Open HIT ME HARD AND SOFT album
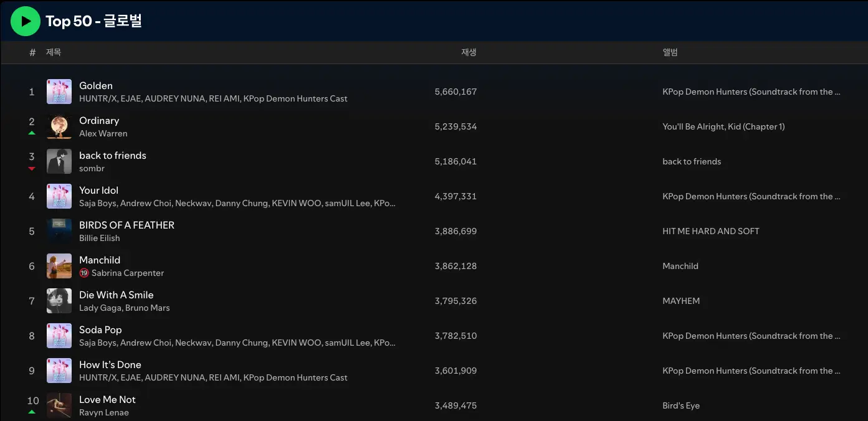This screenshot has height=421, width=868. click(711, 231)
